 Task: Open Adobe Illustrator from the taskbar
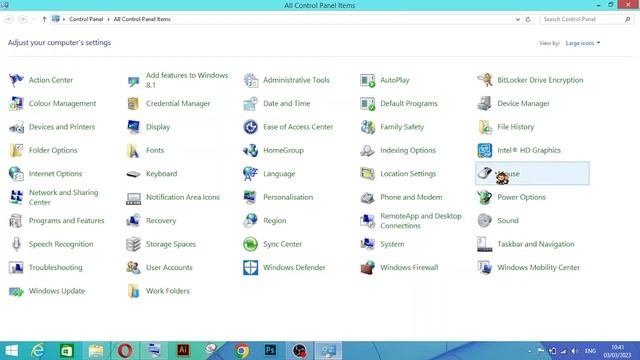coord(183,351)
